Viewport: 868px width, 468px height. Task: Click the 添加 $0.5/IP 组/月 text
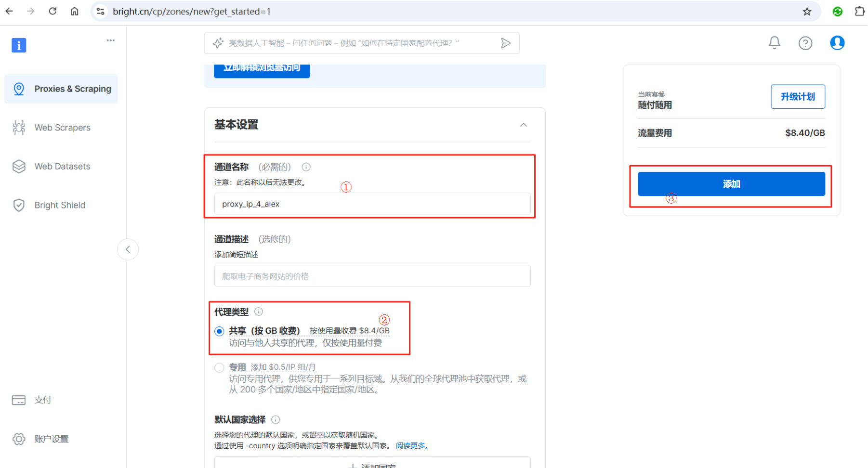coord(283,367)
